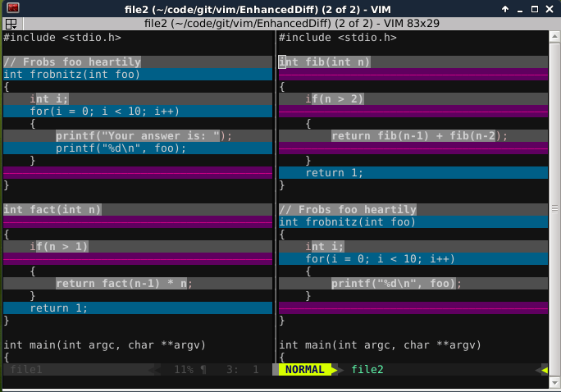Click 'return fact(n-1) * n;' line
This screenshot has width=561, height=392.
click(x=124, y=284)
